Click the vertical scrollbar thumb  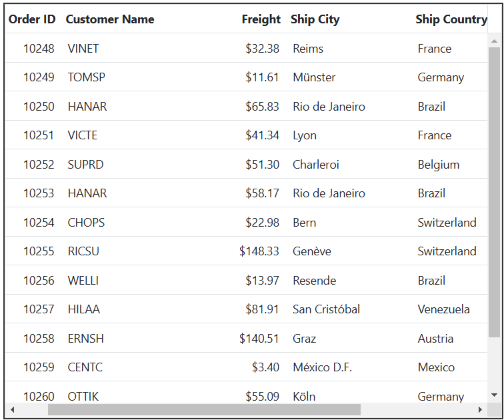tap(494, 192)
